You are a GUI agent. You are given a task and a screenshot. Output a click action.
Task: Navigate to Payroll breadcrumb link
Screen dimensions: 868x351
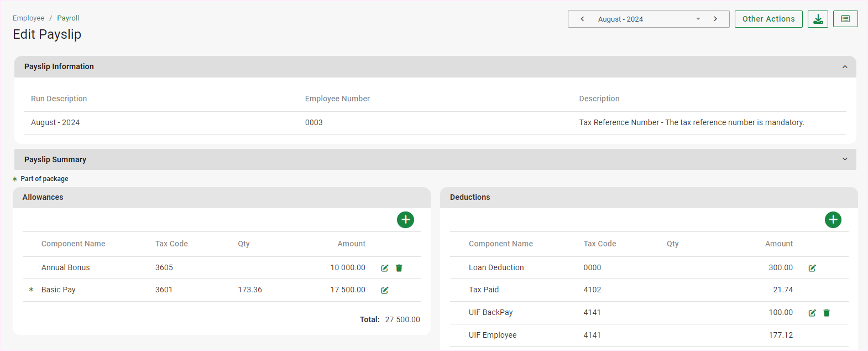pos(68,18)
